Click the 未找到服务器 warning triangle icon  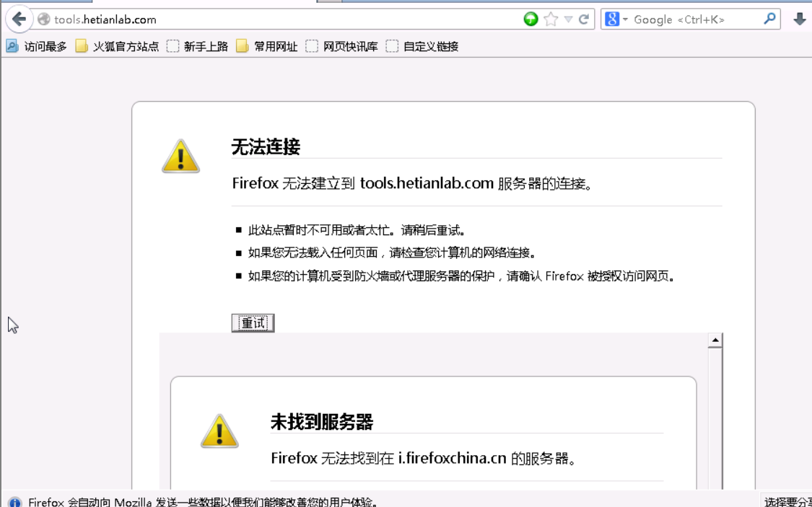219,431
